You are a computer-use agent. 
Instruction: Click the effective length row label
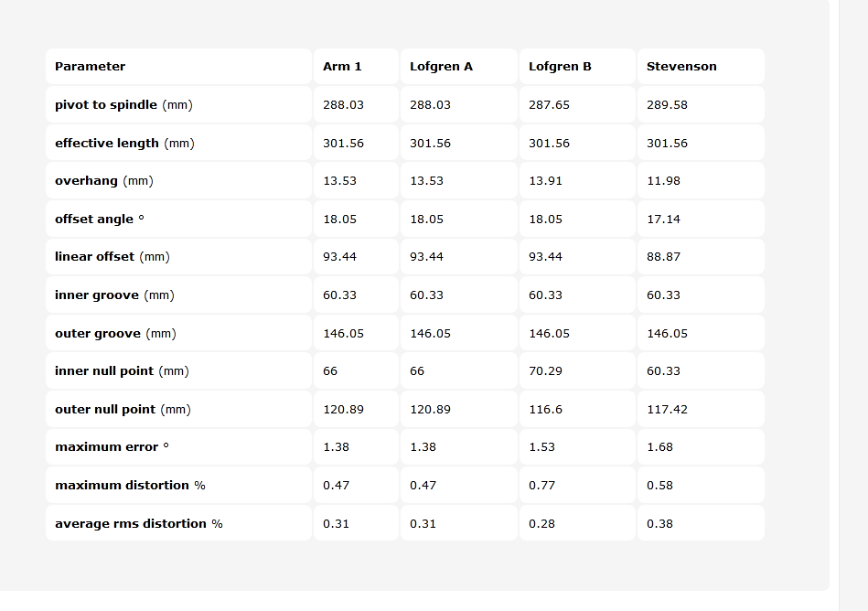click(124, 144)
